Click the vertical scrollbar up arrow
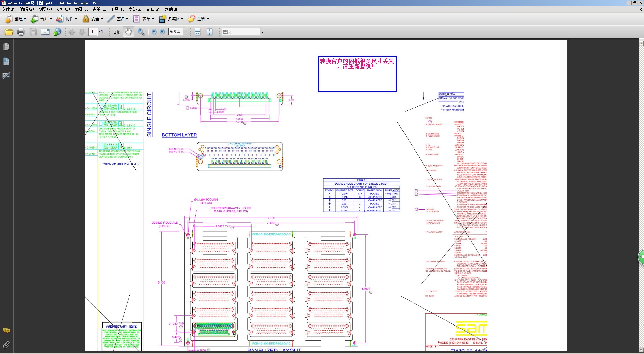The width and height of the screenshot is (644, 354). tap(641, 43)
